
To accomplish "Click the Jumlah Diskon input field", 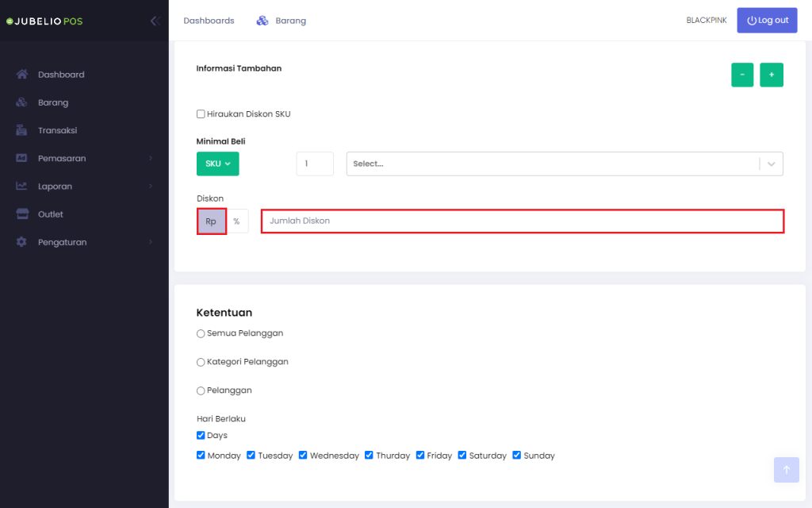I will pyautogui.click(x=523, y=221).
